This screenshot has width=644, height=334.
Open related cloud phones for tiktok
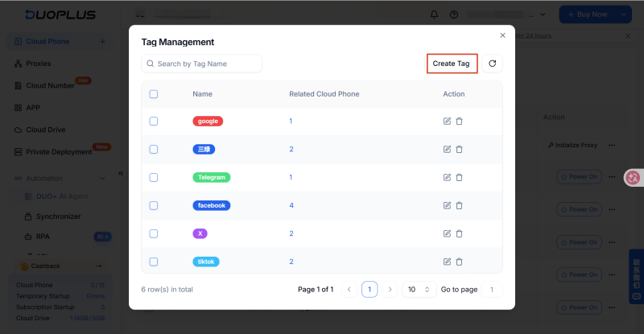[x=291, y=262]
